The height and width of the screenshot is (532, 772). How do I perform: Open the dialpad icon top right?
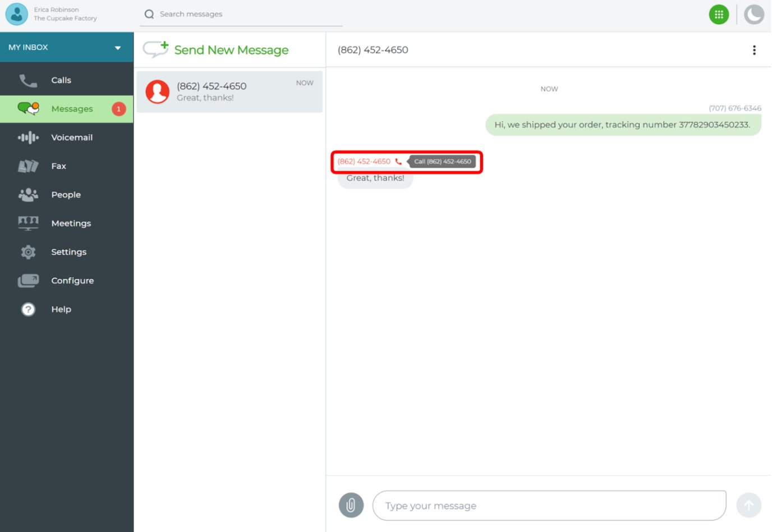pos(719,14)
